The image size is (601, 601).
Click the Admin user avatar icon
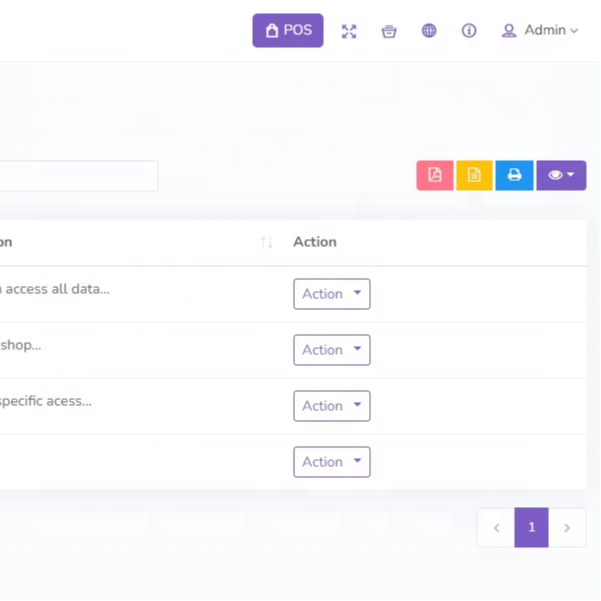tap(509, 31)
